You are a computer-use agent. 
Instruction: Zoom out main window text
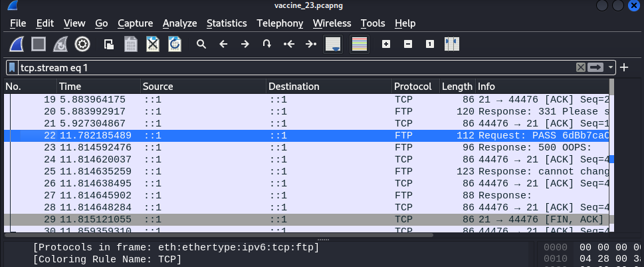[408, 44]
